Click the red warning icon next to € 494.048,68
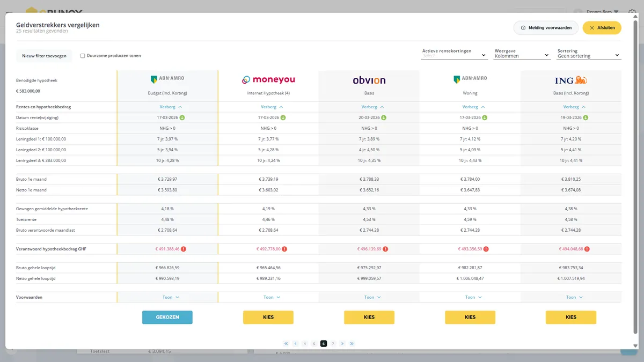 [587, 249]
